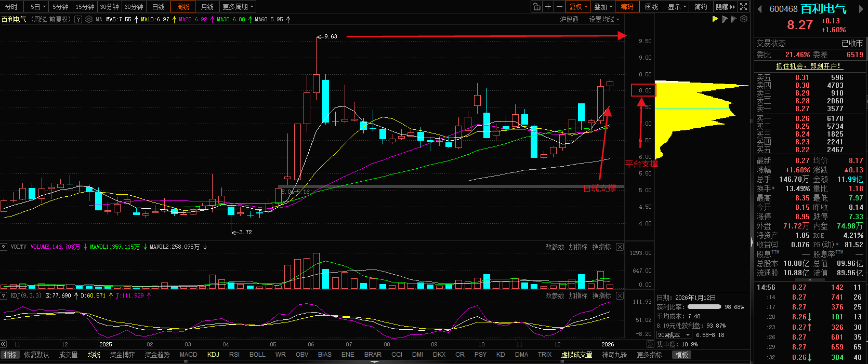
Task: Click 改参数 in VOLTV panel
Action: pos(555,247)
